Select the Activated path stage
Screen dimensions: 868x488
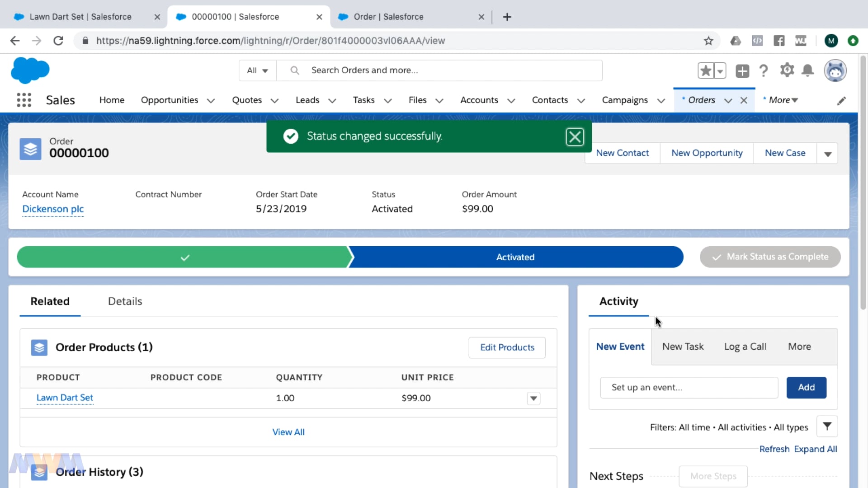[515, 257]
